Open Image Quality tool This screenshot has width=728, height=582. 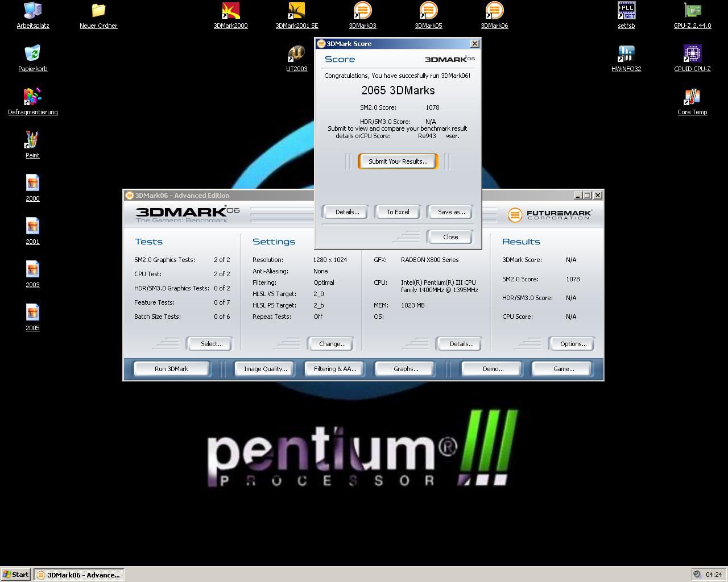(x=266, y=369)
